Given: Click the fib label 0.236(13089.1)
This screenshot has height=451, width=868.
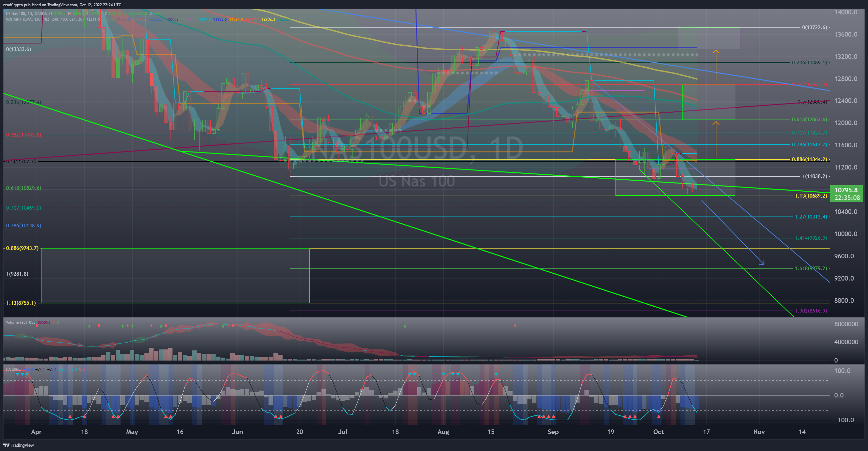Looking at the screenshot, I should point(810,63).
